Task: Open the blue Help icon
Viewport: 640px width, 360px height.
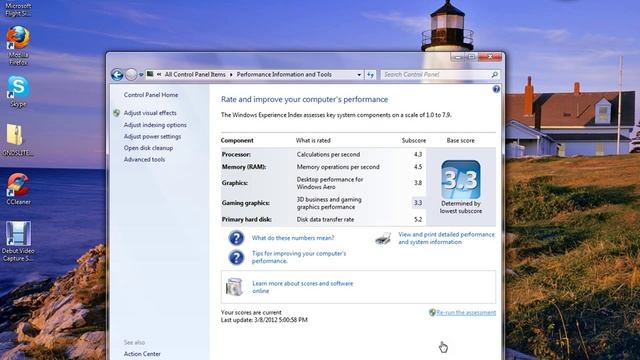Action: [496, 89]
